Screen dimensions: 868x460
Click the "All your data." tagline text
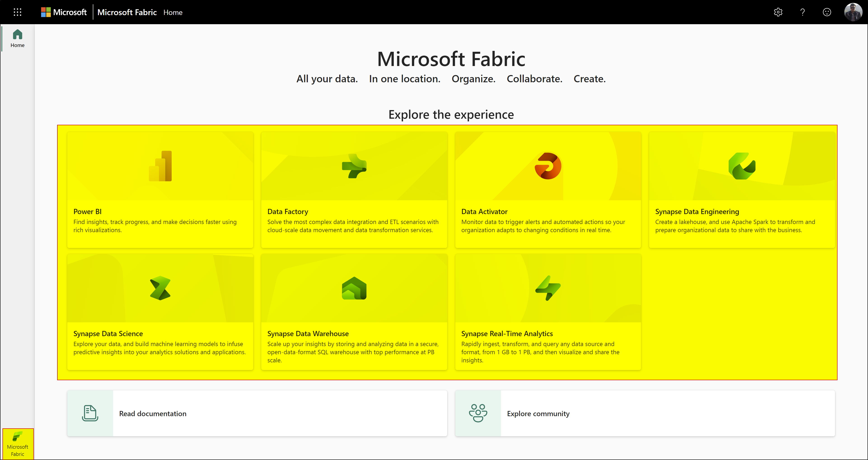click(x=327, y=79)
